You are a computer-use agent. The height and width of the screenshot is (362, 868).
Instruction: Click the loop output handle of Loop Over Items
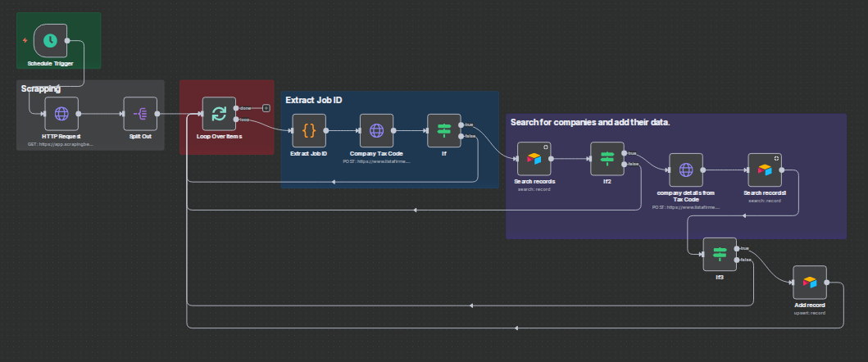click(236, 120)
